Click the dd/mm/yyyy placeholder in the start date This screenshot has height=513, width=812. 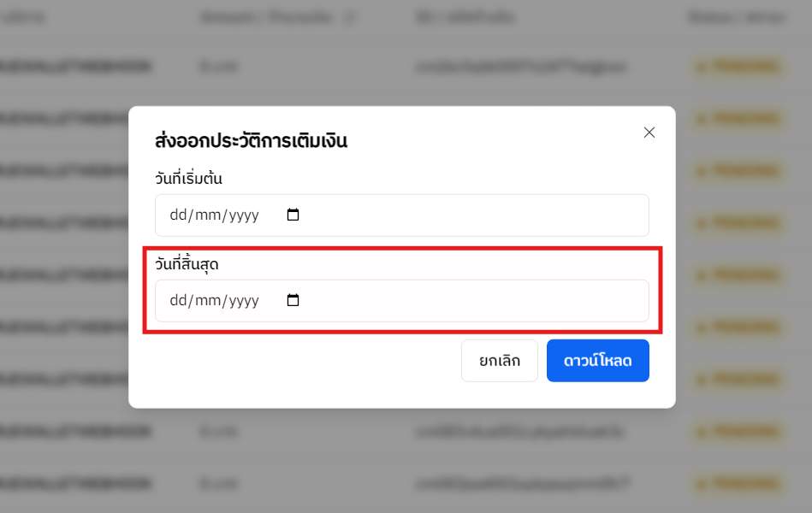(212, 215)
